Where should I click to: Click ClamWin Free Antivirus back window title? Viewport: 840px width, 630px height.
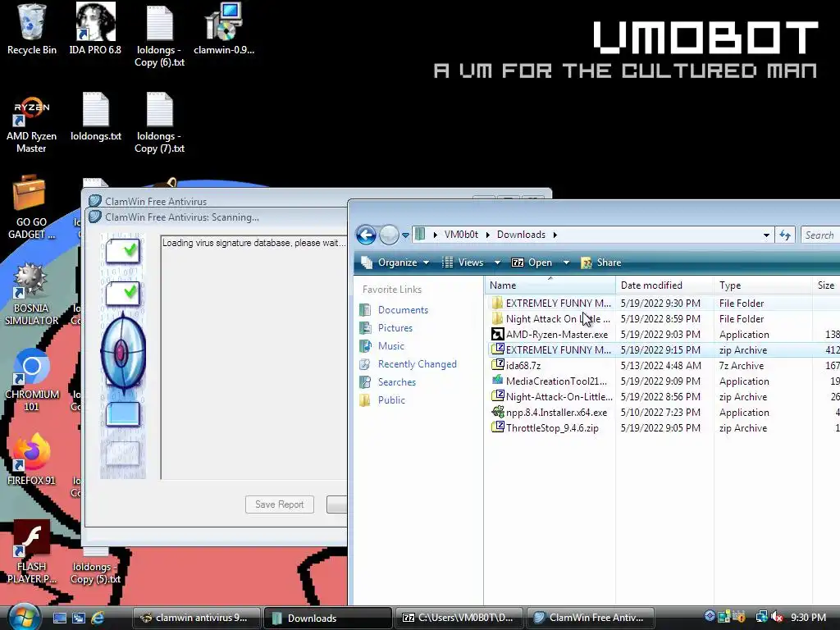[x=156, y=202]
